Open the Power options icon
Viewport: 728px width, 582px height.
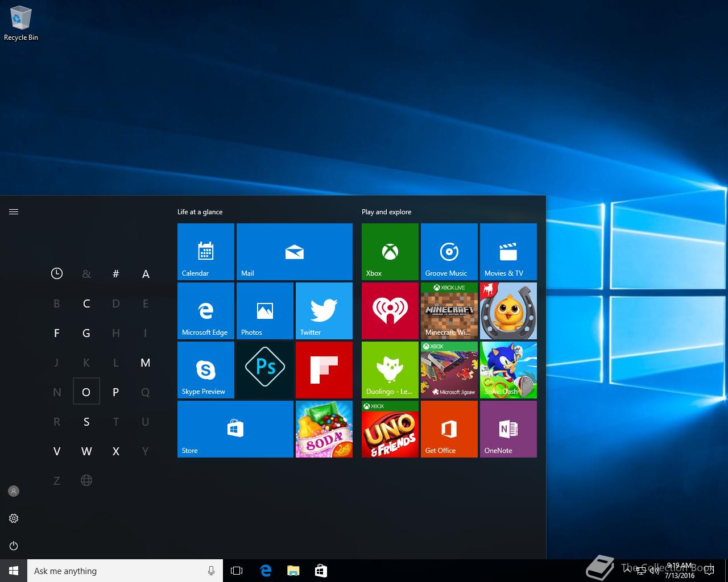14,546
